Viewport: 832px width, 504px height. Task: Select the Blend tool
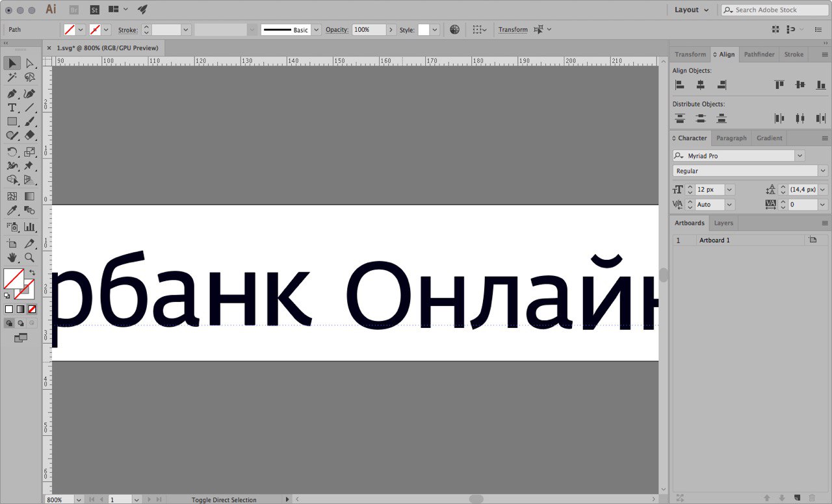tap(29, 210)
